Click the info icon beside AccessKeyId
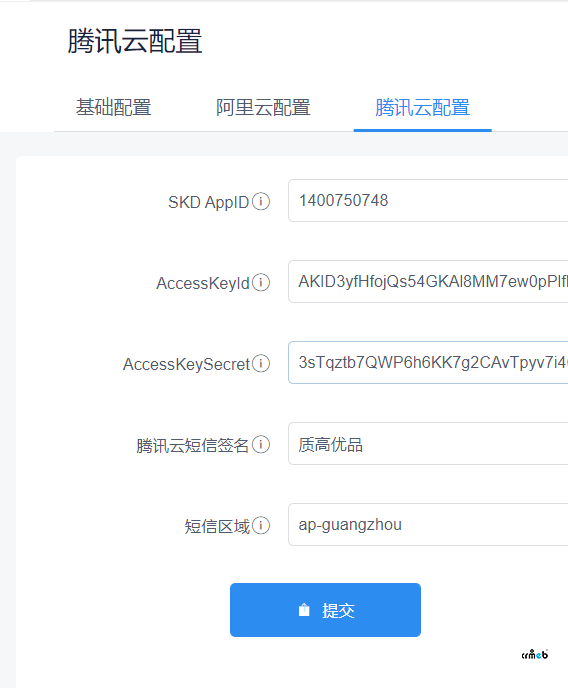 (261, 283)
